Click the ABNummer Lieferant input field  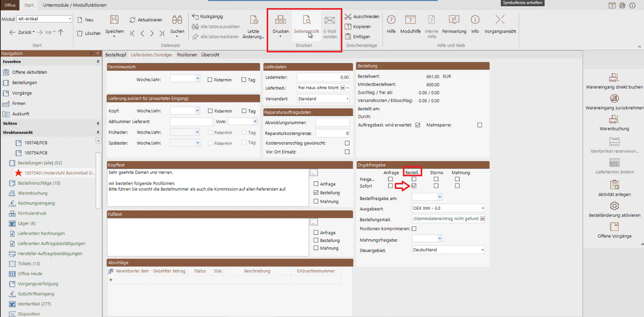pos(191,122)
